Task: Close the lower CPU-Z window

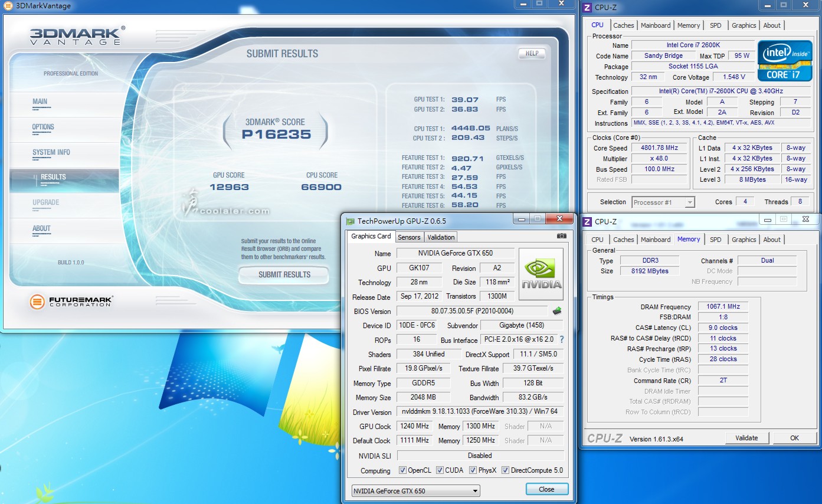Action: pos(806,219)
